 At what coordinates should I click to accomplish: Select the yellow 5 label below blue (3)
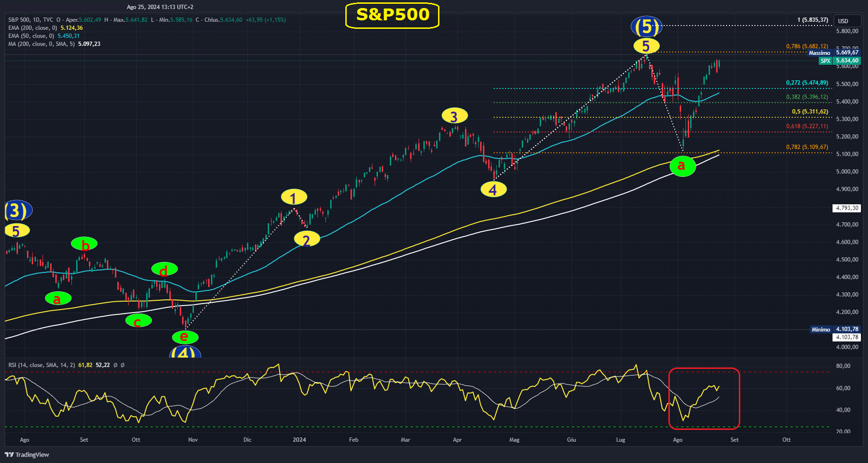17,231
